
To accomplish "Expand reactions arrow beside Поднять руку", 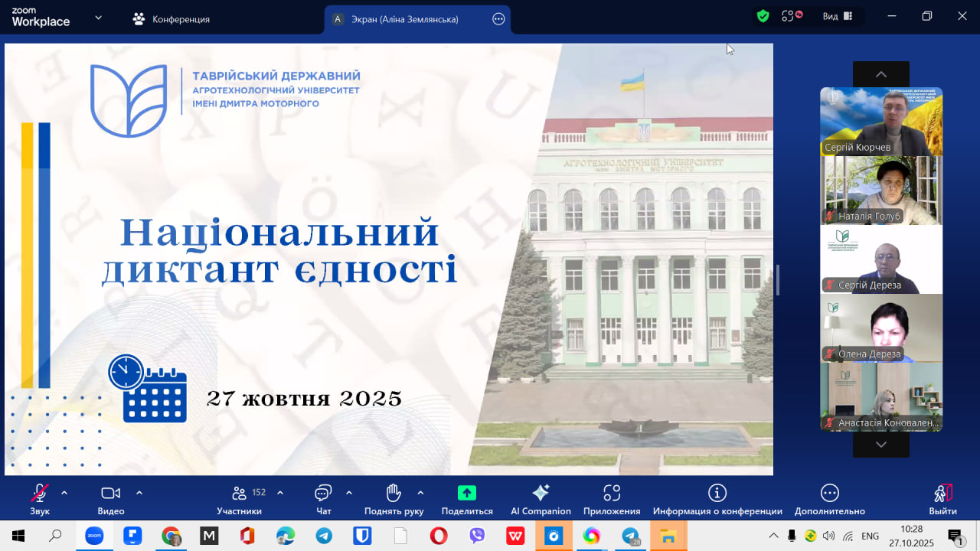I will (420, 493).
